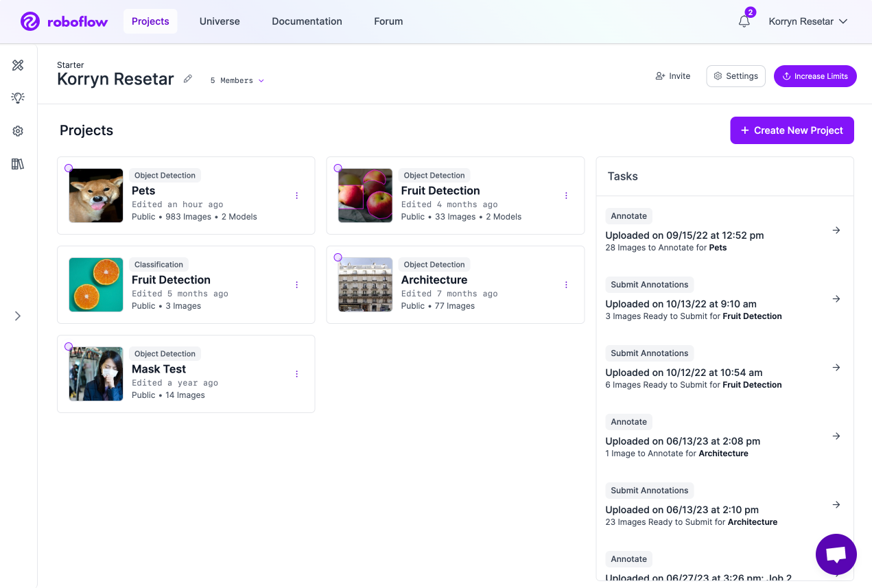
Task: Open options for Fruit Detection object detection project
Action: pyautogui.click(x=567, y=196)
